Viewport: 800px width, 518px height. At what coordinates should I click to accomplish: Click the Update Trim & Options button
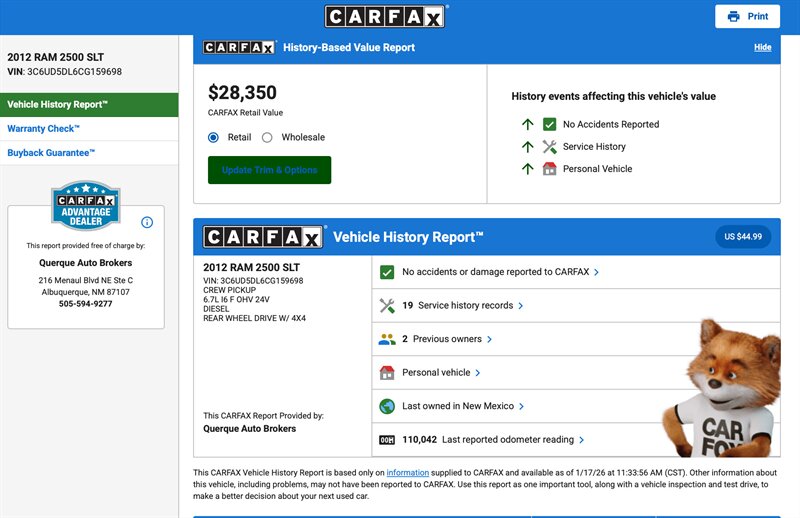[x=269, y=170]
